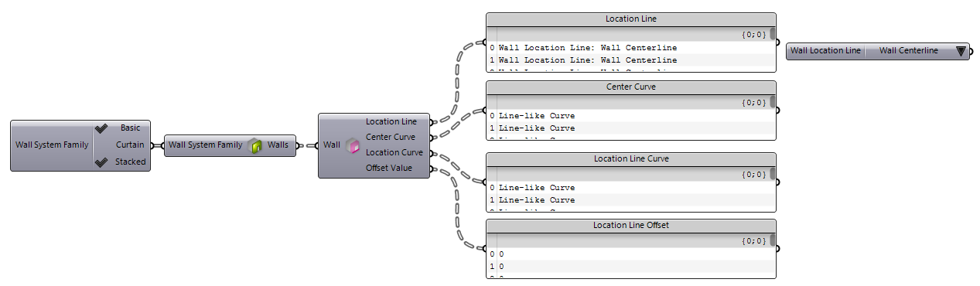Click the Offset Value output parameter
The image size is (980, 286).
coord(389,168)
